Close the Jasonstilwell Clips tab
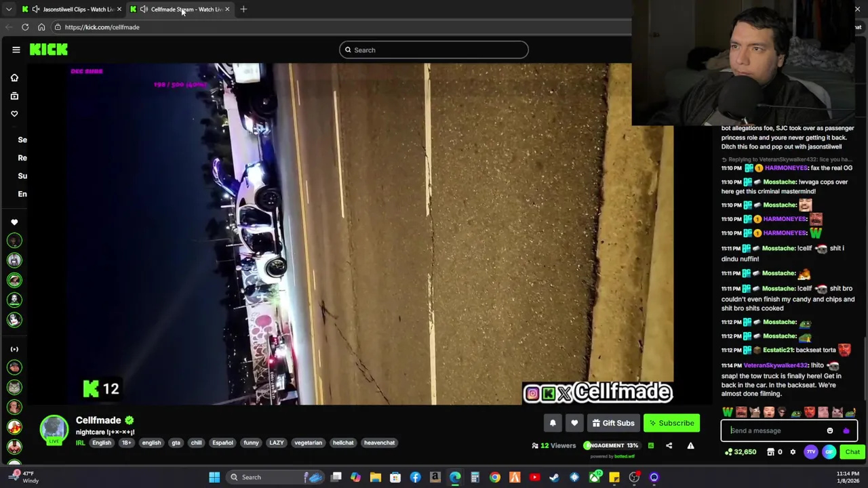This screenshot has width=868, height=488. (119, 9)
